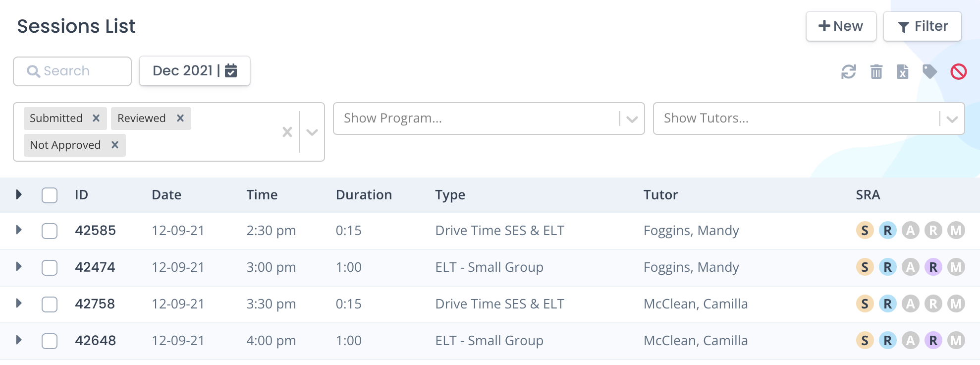
Task: Click the SRA column header
Action: click(868, 195)
